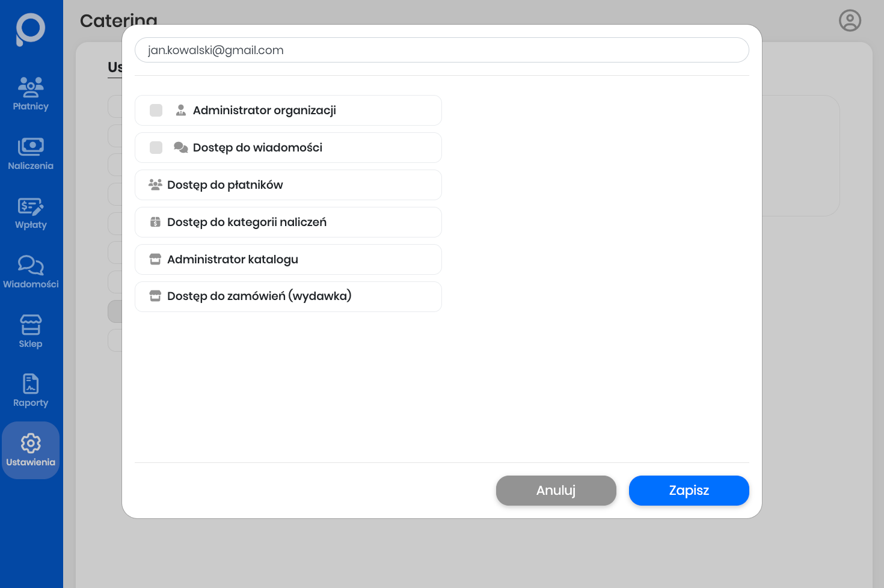884x588 pixels.
Task: Click the email input field
Action: pyautogui.click(x=441, y=51)
